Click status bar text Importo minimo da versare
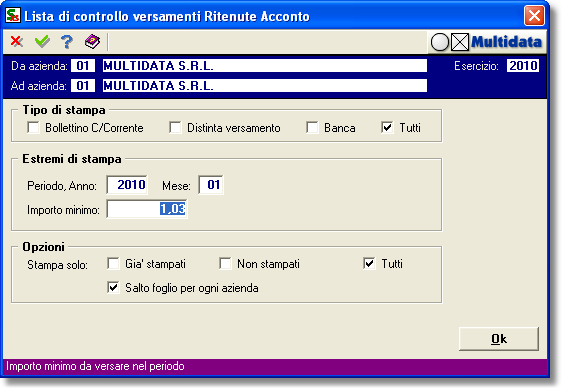562x390 pixels. (x=95, y=366)
